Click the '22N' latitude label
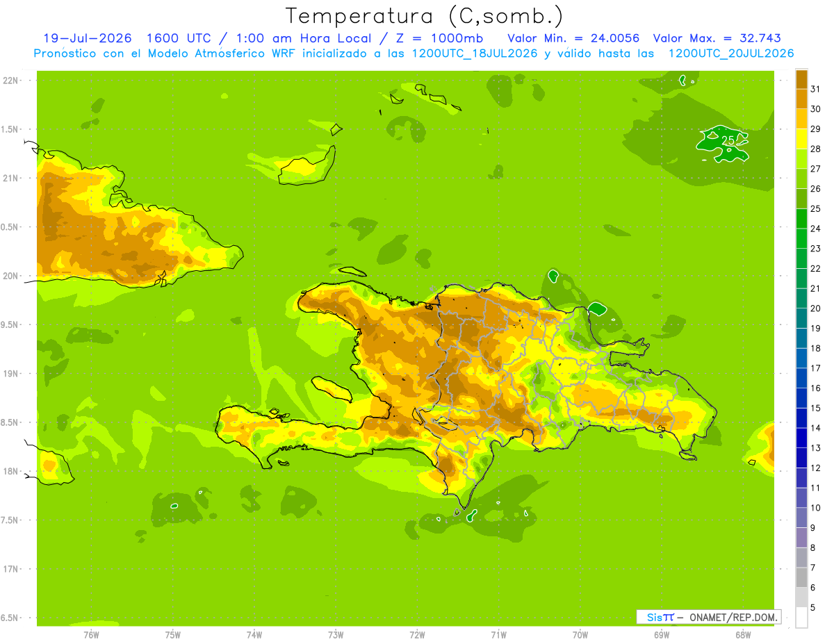 tap(10, 81)
